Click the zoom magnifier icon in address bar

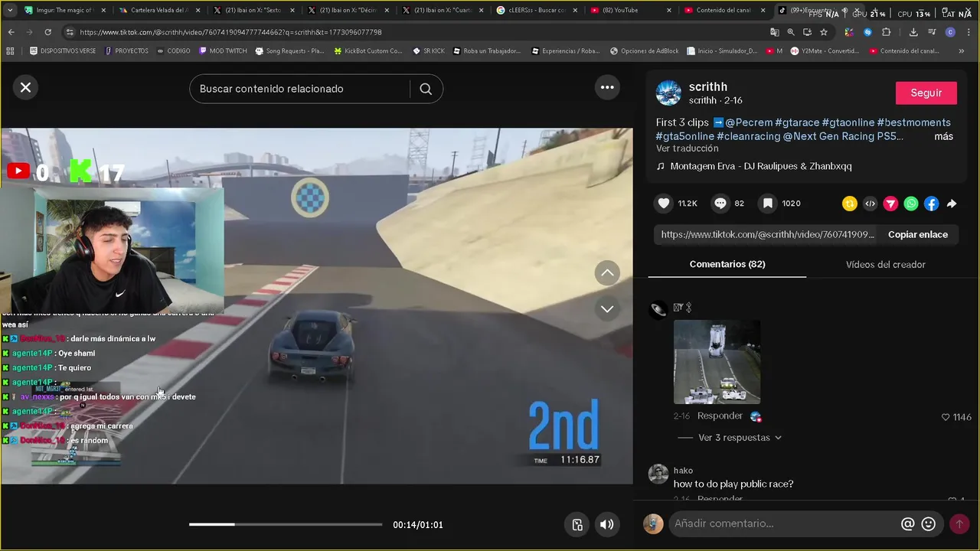[791, 32]
